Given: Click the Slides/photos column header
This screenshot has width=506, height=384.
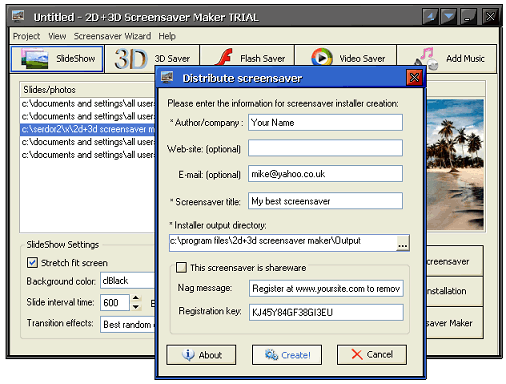Looking at the screenshot, I should click(x=88, y=89).
